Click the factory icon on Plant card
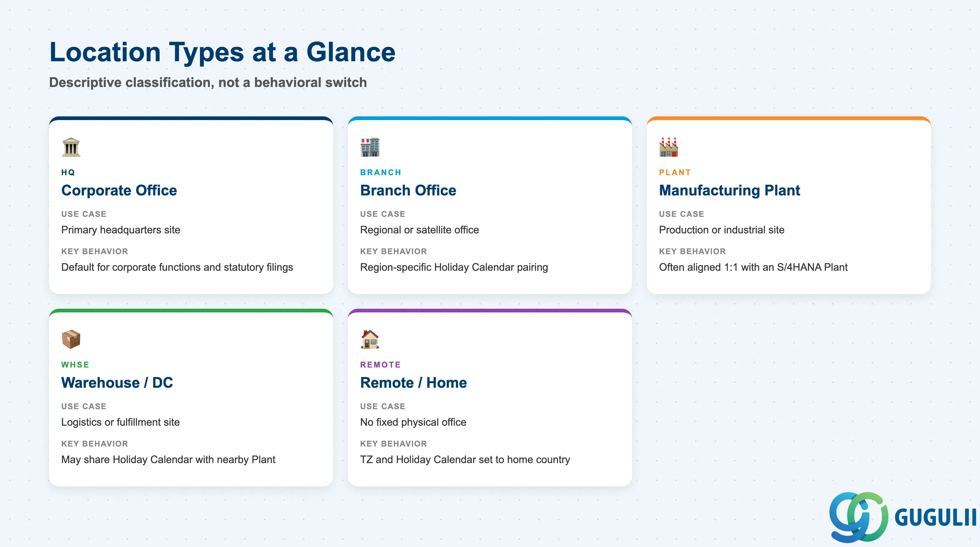The image size is (980, 547). (669, 147)
